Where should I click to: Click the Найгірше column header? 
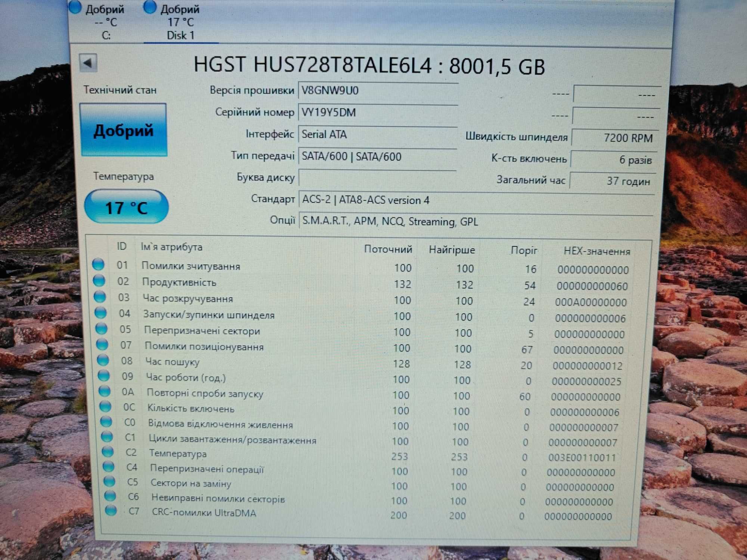click(452, 250)
